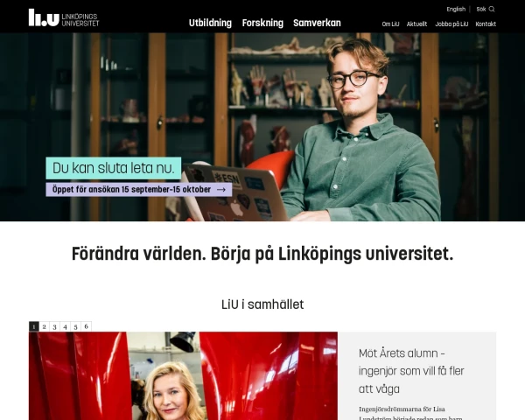Image resolution: width=525 pixels, height=420 pixels.
Task: Click the arrow in the application banner
Action: coord(221,190)
